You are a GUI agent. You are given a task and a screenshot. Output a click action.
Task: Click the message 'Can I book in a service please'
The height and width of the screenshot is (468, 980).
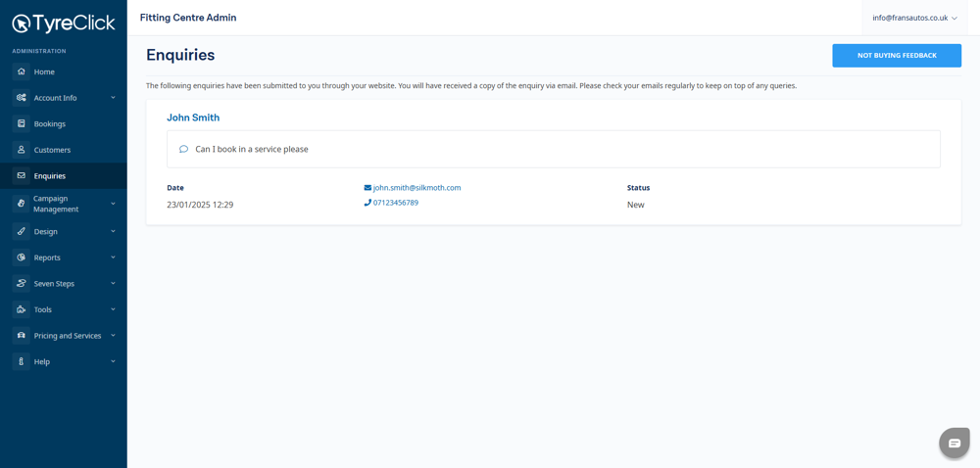(252, 149)
